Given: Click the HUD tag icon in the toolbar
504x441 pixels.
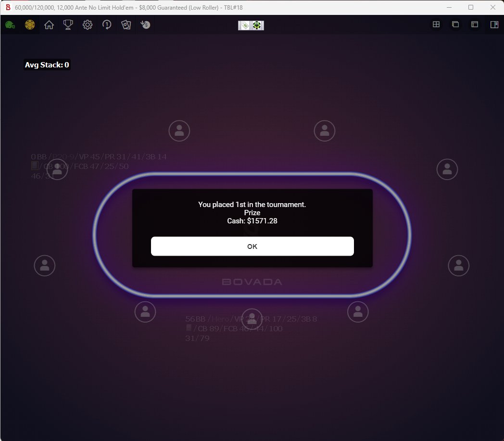Looking at the screenshot, I should click(x=245, y=26).
